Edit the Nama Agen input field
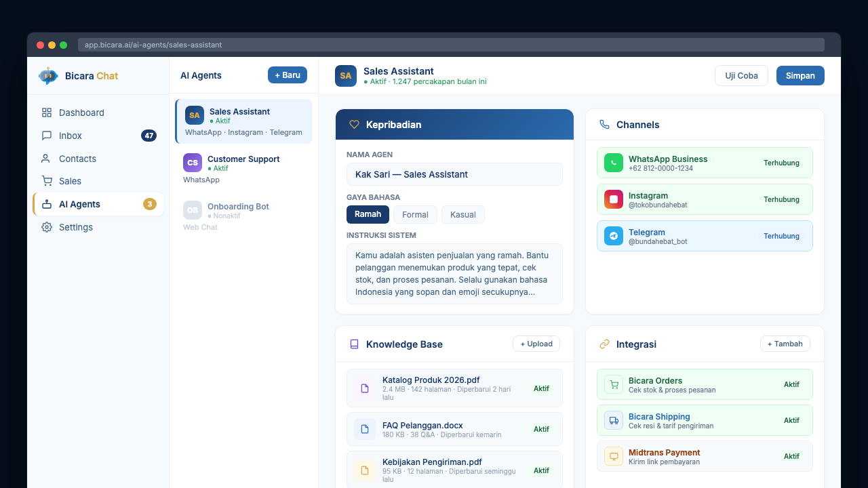The width and height of the screenshot is (868, 488). [454, 174]
